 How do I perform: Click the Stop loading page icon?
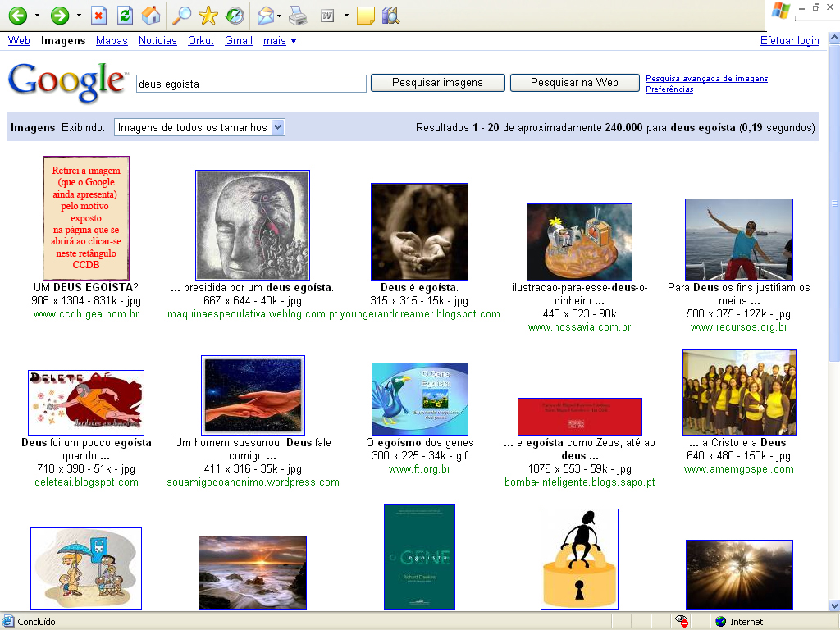(98, 16)
